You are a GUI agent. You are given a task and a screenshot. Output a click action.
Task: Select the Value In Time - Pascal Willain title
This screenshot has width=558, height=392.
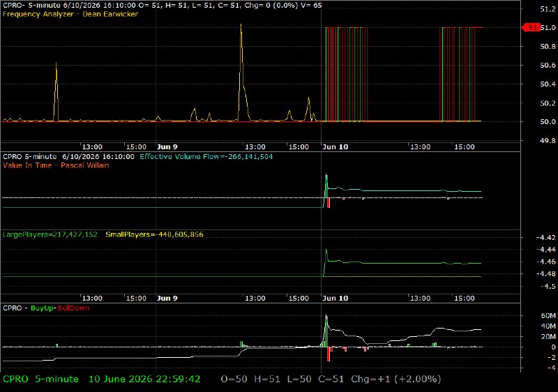click(56, 165)
